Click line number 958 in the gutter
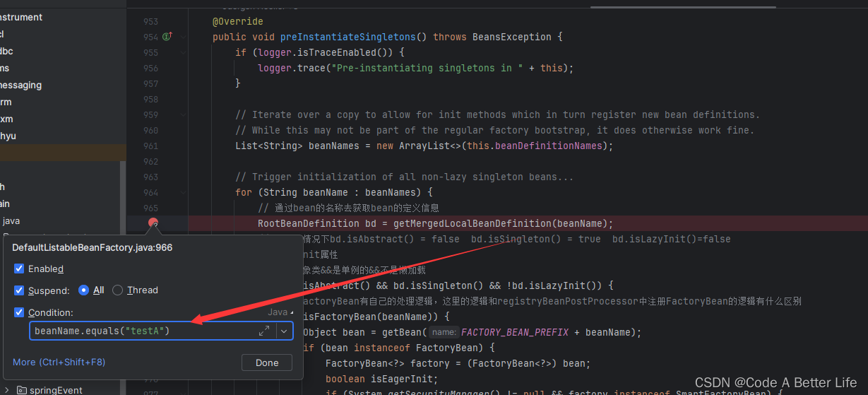This screenshot has height=395, width=868. tap(150, 99)
